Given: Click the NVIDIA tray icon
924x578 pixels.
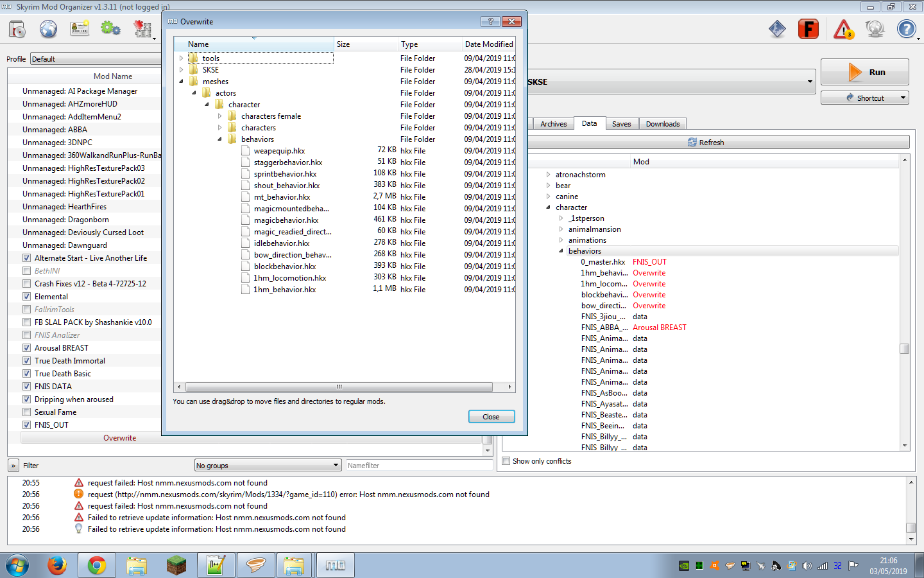Looking at the screenshot, I should point(684,566).
